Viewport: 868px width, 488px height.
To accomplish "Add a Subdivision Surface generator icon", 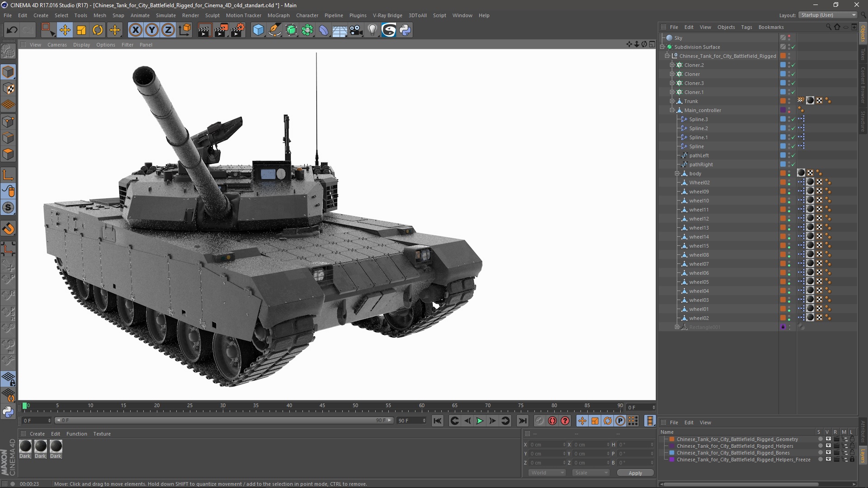I will click(x=291, y=30).
